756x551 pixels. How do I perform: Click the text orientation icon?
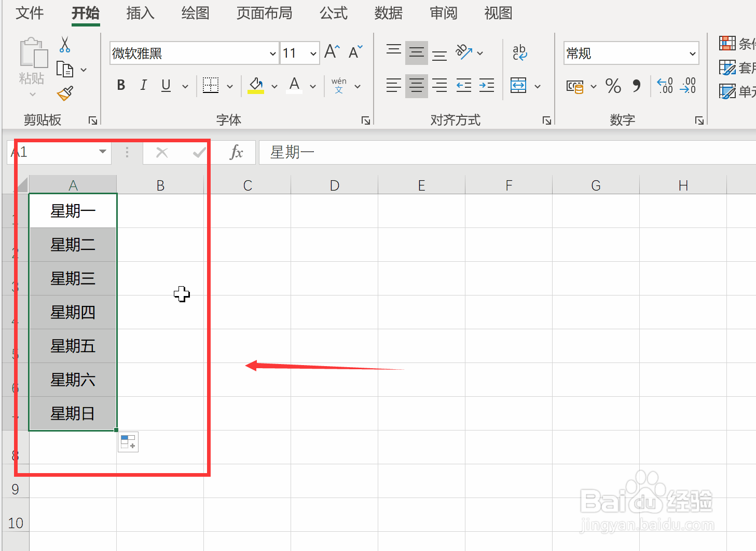point(464,52)
